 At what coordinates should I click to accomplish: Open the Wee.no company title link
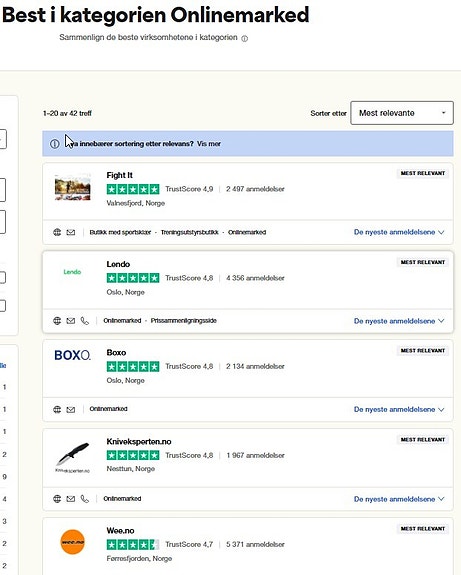120,531
